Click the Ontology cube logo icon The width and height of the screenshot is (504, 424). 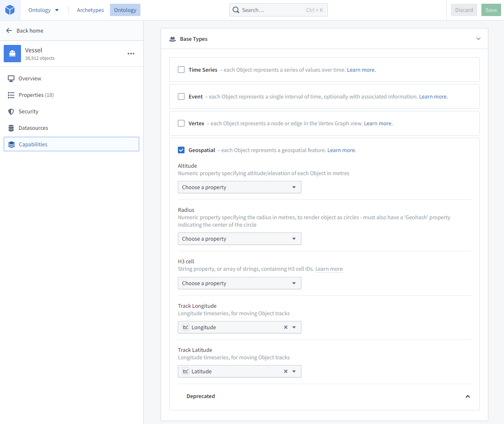click(10, 10)
